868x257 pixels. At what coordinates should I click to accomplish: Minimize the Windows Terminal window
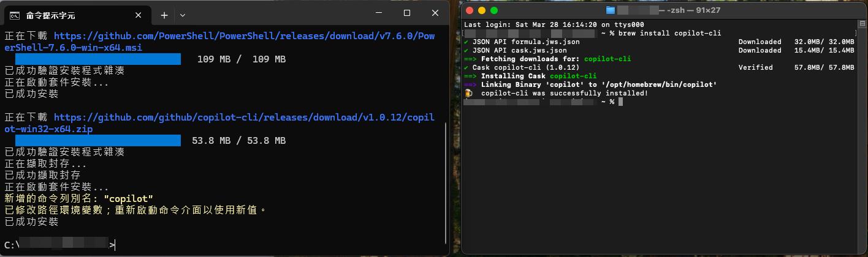tap(379, 13)
